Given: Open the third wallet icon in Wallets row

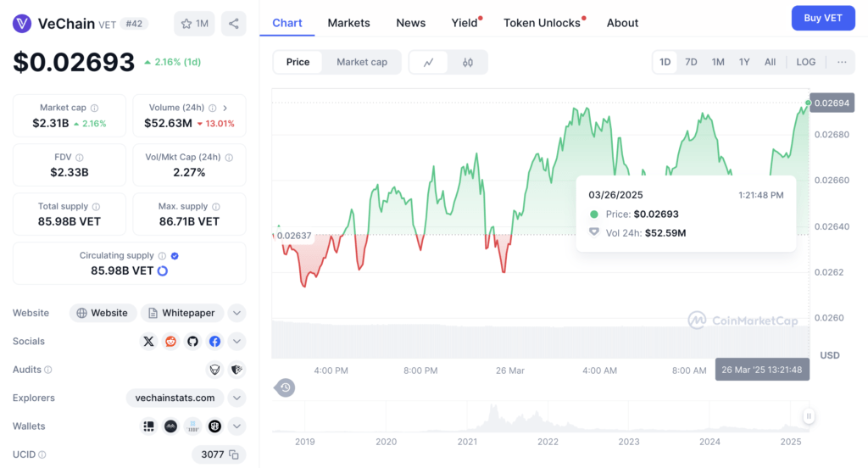Looking at the screenshot, I should pos(192,426).
